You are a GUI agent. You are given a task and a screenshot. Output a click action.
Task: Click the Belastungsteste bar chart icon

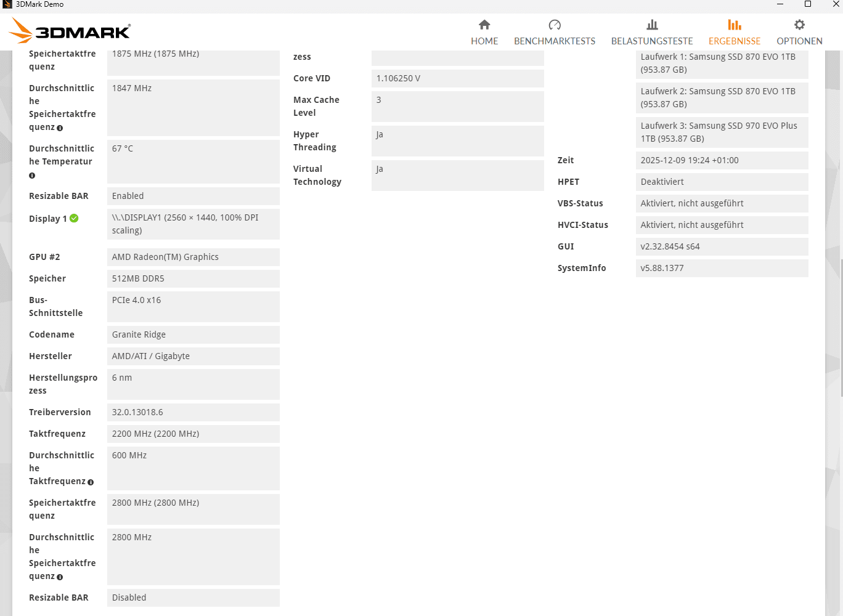point(652,25)
